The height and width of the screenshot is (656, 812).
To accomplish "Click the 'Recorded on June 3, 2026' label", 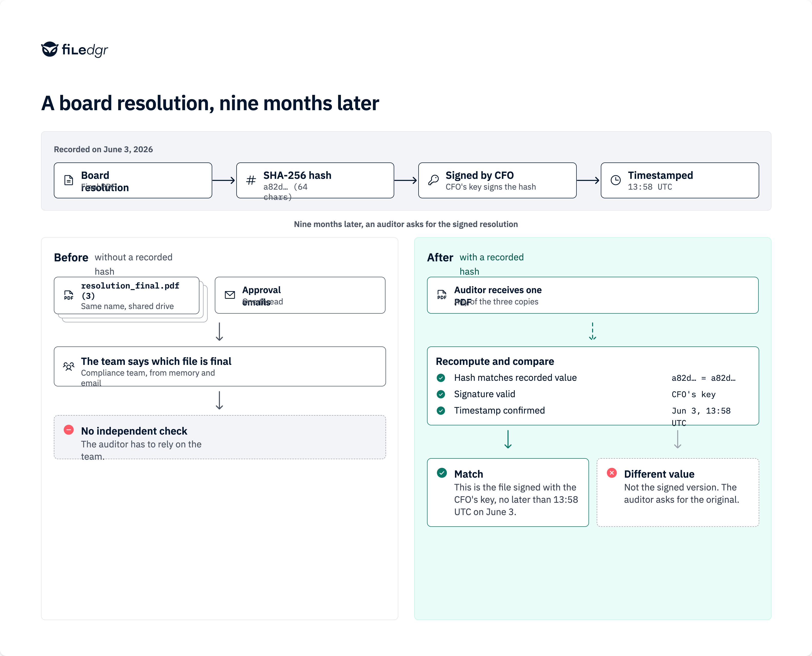I will click(x=103, y=149).
